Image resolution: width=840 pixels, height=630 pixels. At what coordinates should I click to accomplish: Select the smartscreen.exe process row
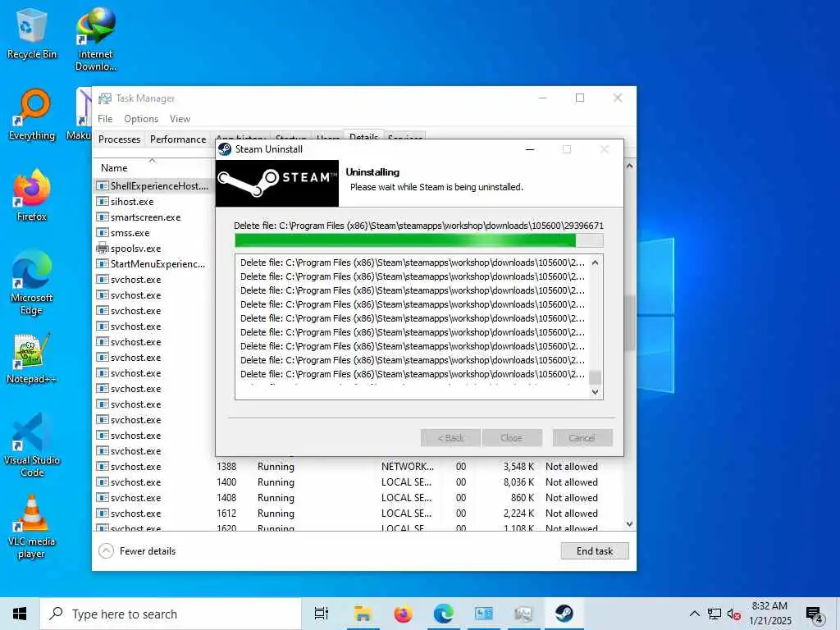pyautogui.click(x=153, y=217)
